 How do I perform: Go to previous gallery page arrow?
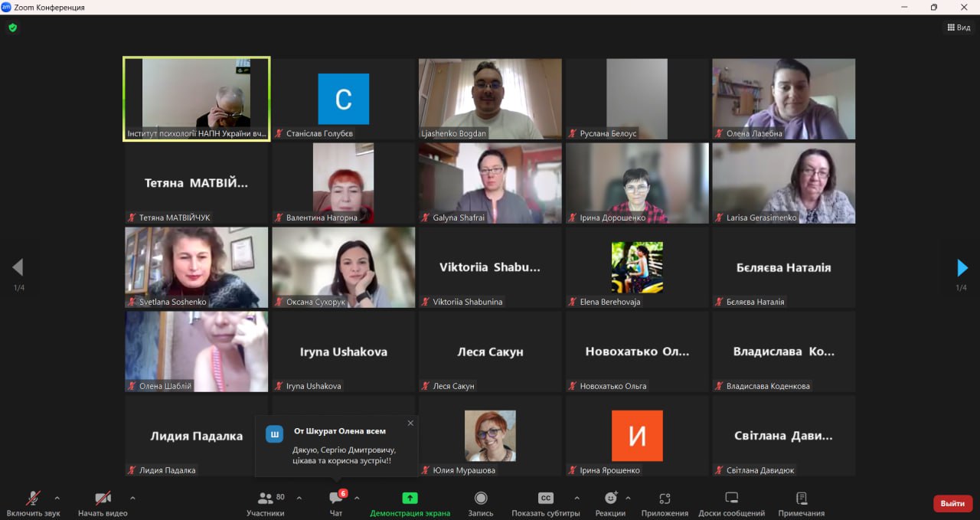point(18,267)
